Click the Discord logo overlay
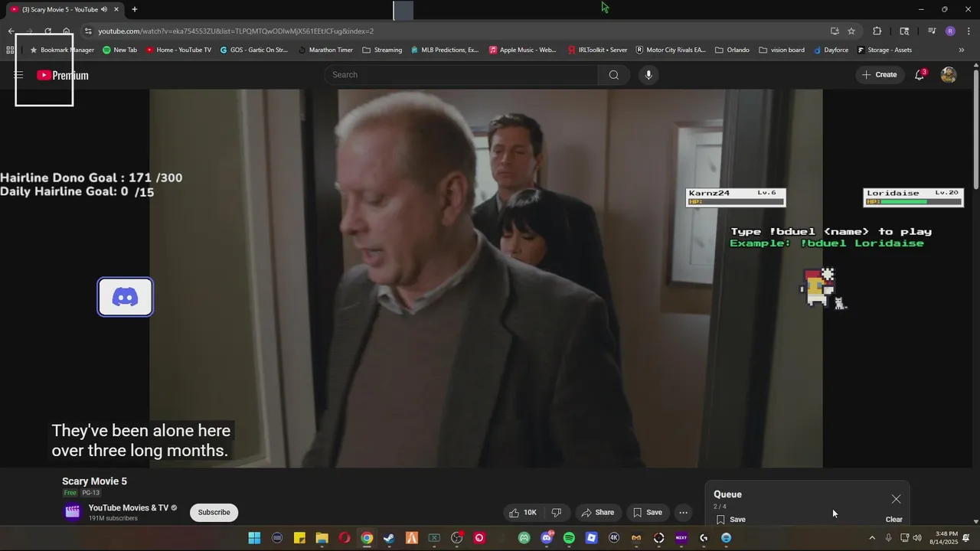 point(126,297)
